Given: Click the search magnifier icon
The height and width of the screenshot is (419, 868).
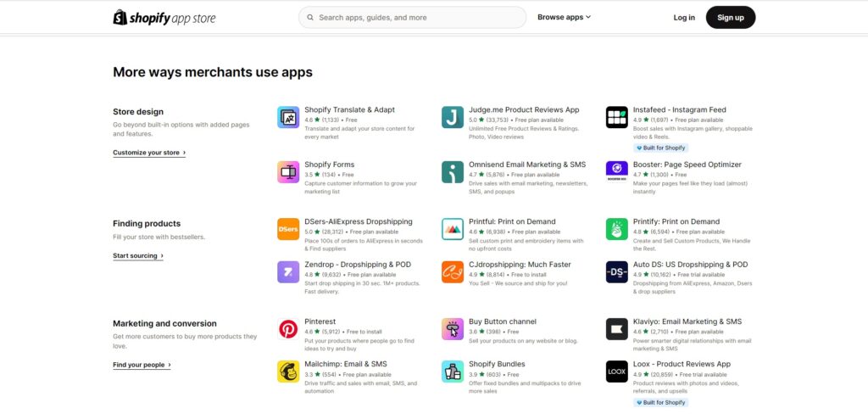Looking at the screenshot, I should (x=310, y=17).
